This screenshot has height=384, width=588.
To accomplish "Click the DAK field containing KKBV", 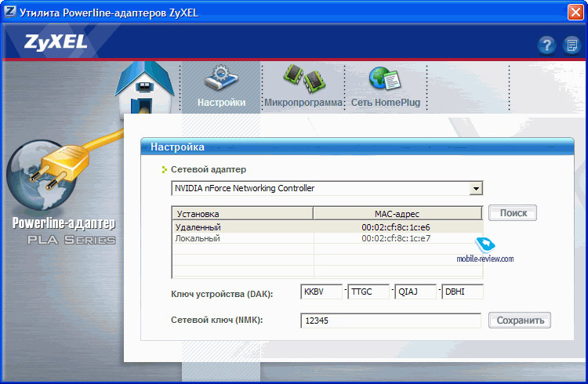I will [x=321, y=292].
